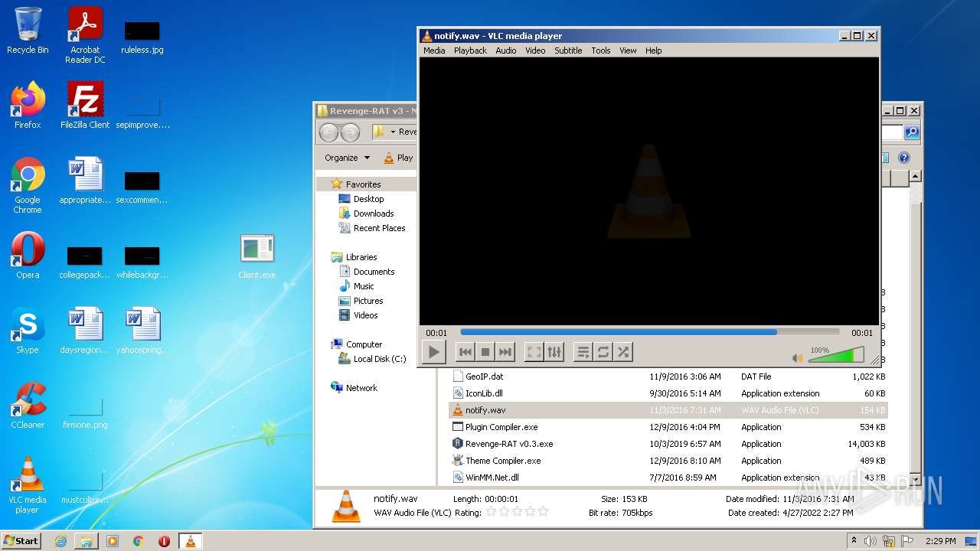This screenshot has height=551, width=980.
Task: Click the Play button in Explorer toolbar
Action: (398, 158)
